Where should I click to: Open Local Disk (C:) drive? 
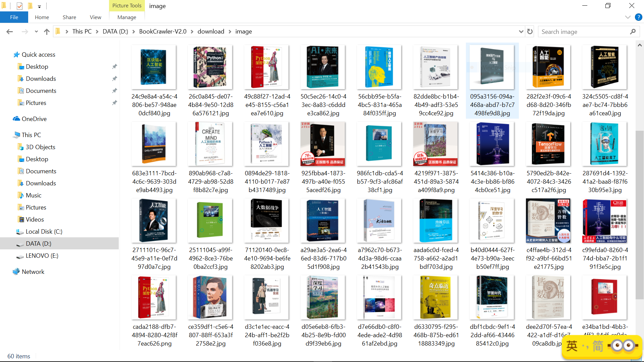click(44, 232)
